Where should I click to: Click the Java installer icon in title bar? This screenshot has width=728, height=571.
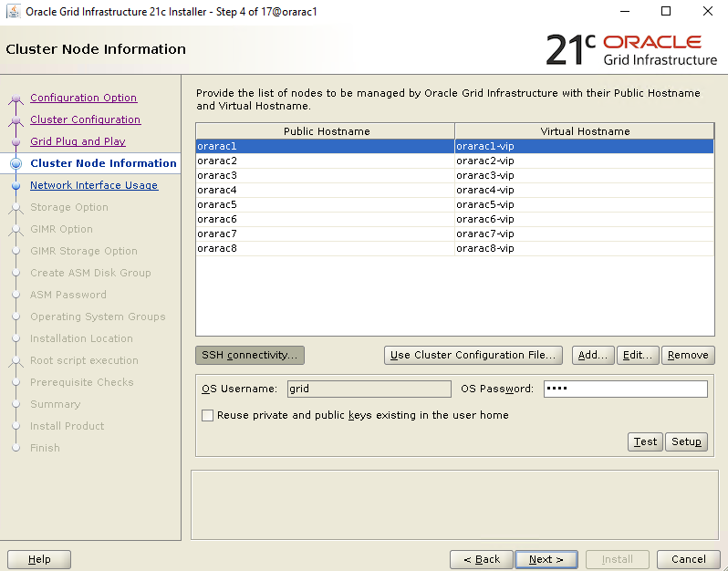point(13,11)
